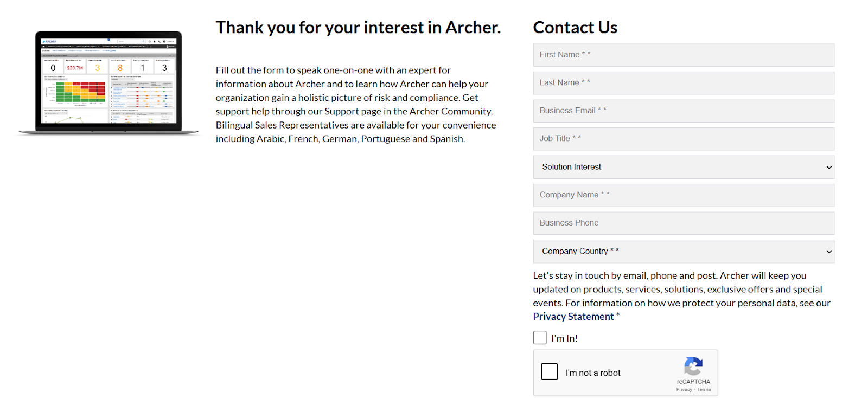Click the "Contact Us" form heading

(575, 27)
